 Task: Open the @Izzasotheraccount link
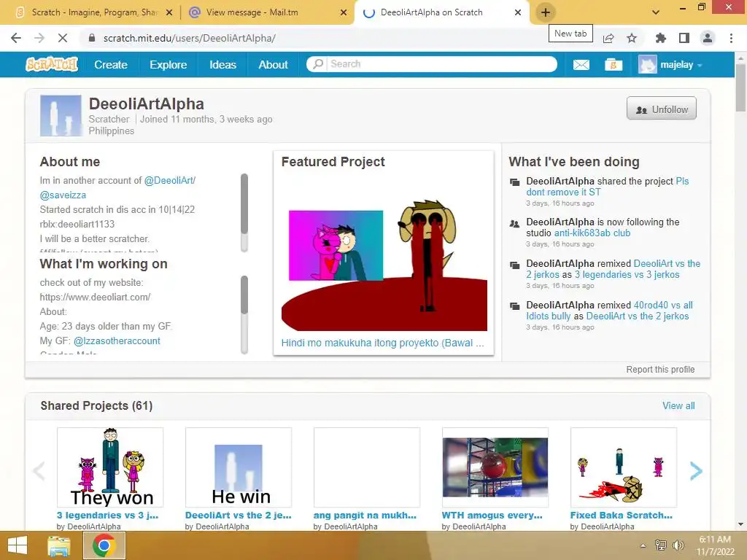(x=117, y=341)
